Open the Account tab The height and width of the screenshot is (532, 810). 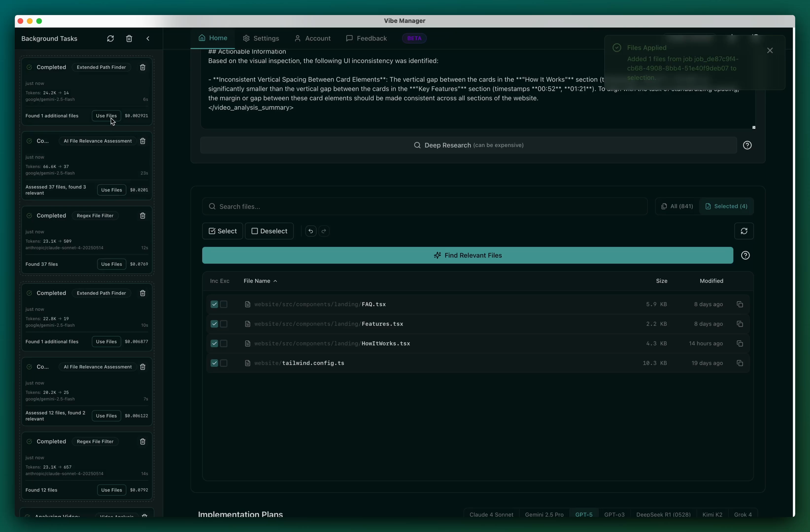coord(312,38)
